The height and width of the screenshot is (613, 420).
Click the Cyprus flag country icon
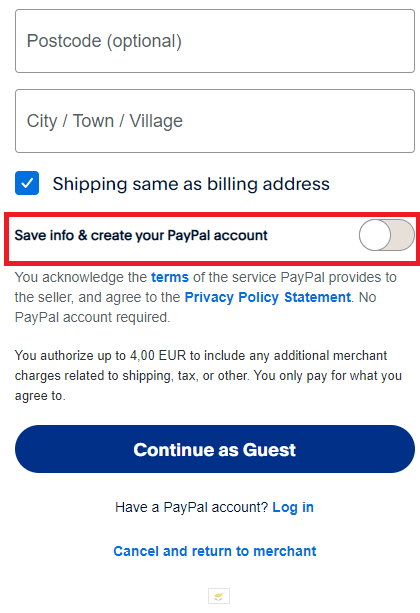tap(219, 596)
